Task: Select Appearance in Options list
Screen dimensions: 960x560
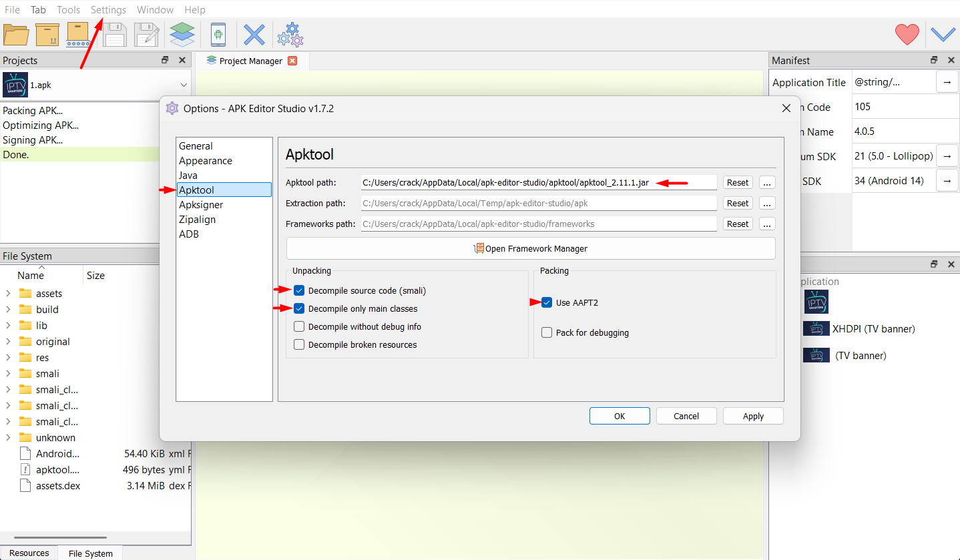Action: (224, 160)
